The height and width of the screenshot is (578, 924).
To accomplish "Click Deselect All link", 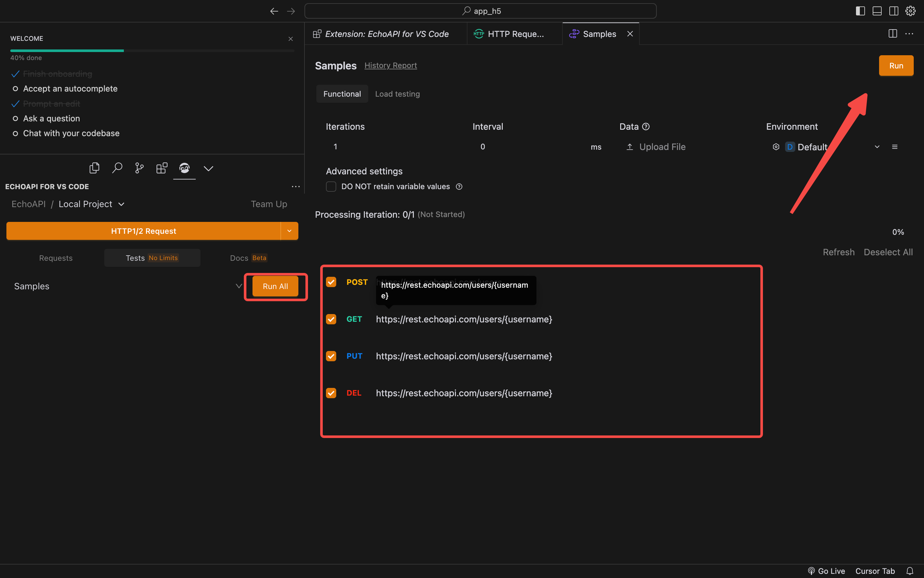I will click(888, 252).
